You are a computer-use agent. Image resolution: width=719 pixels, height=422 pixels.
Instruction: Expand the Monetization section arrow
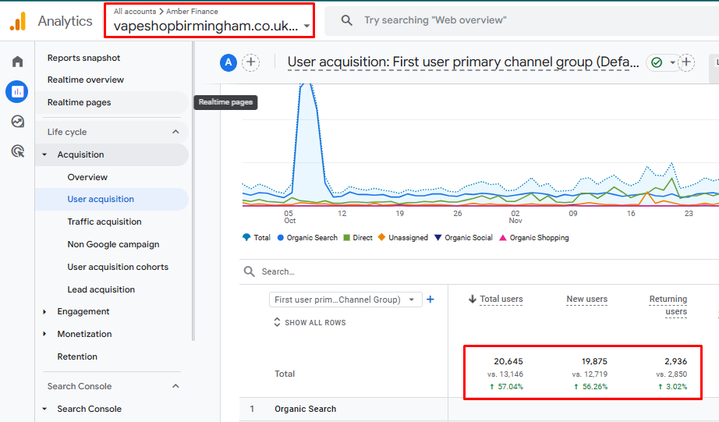(x=44, y=334)
